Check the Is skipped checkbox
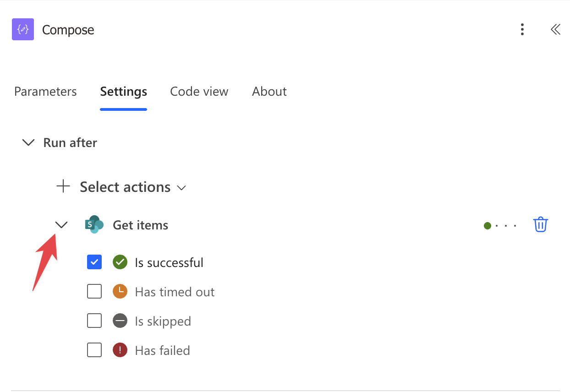 (x=94, y=321)
